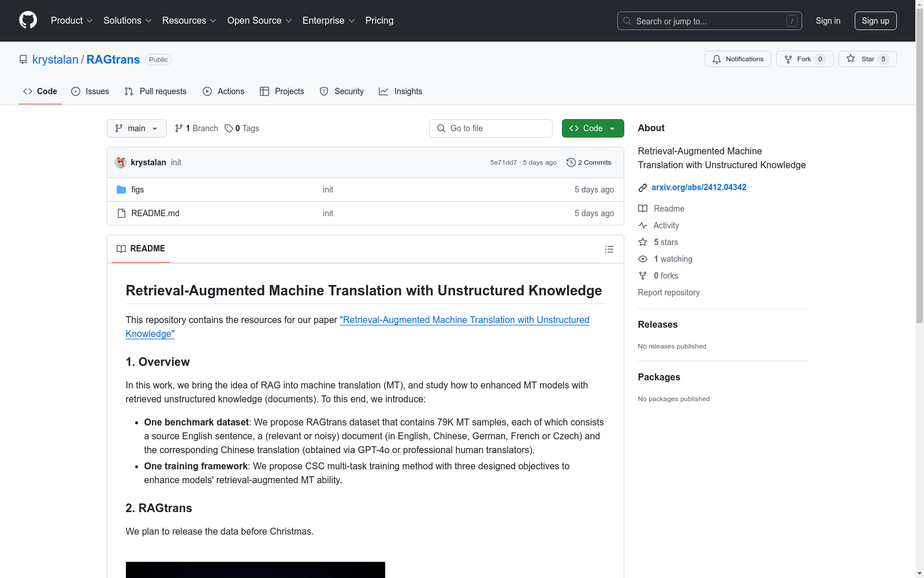Expand the Open Source menu

(x=260, y=21)
